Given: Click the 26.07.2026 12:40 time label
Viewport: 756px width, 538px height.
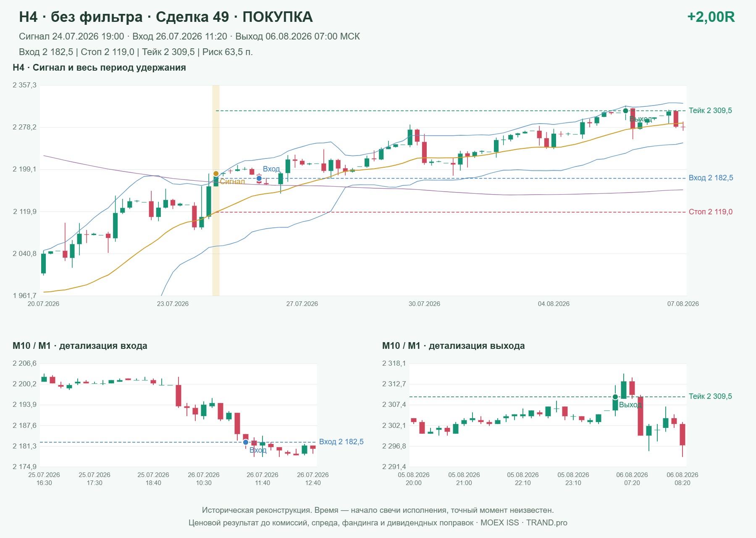Looking at the screenshot, I should [x=313, y=479].
